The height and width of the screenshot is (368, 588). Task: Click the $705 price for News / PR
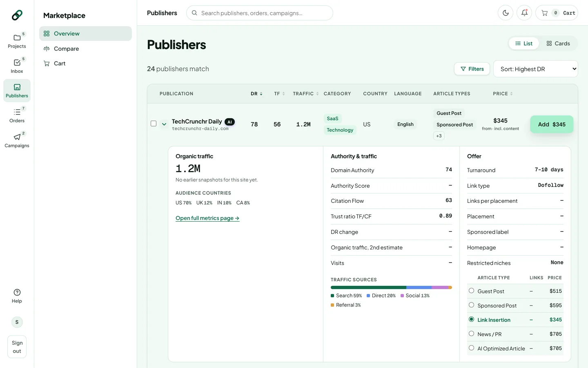[x=556, y=334]
